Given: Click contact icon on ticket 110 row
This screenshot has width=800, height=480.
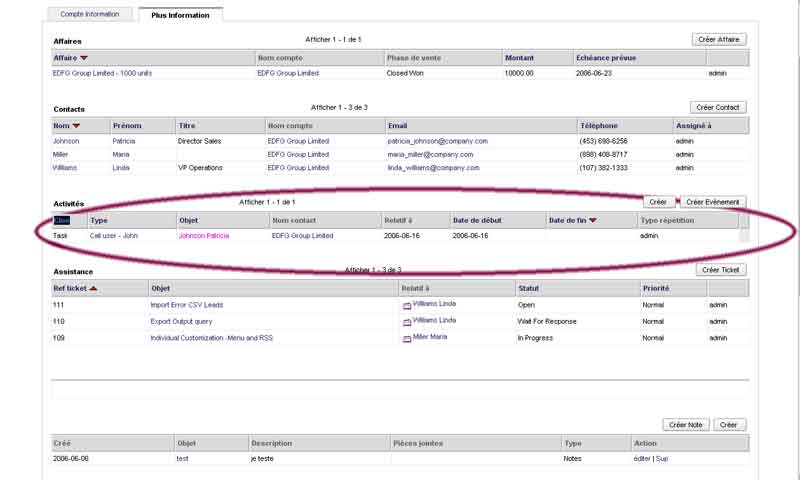Looking at the screenshot, I should click(407, 322).
